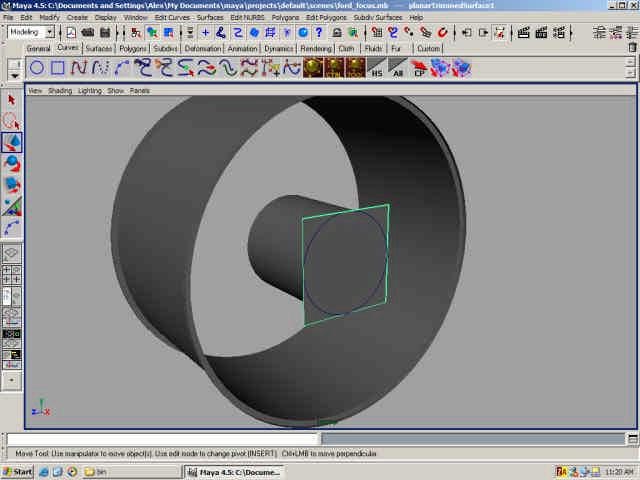Open the viewport Panels menu
640x480 pixels.
click(x=140, y=90)
